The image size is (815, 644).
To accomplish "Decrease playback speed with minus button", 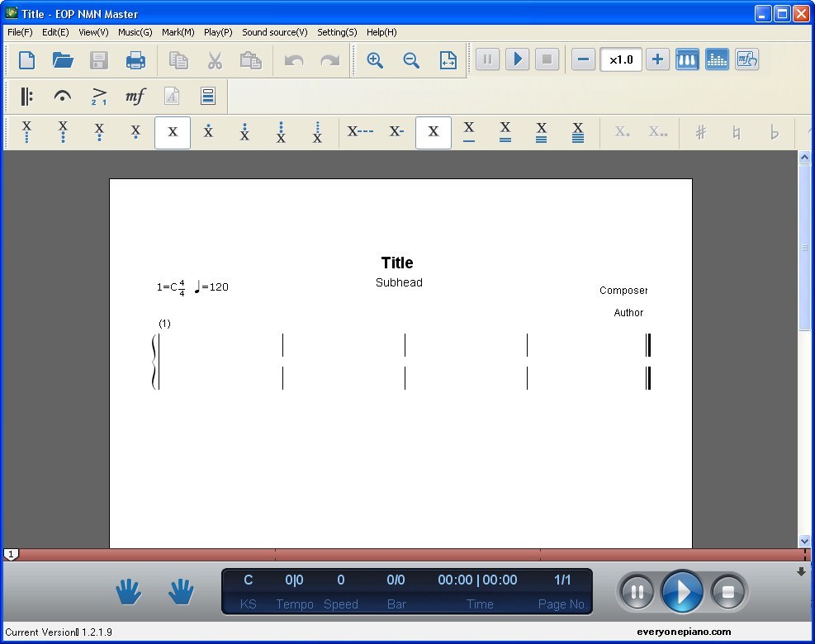I will (583, 59).
